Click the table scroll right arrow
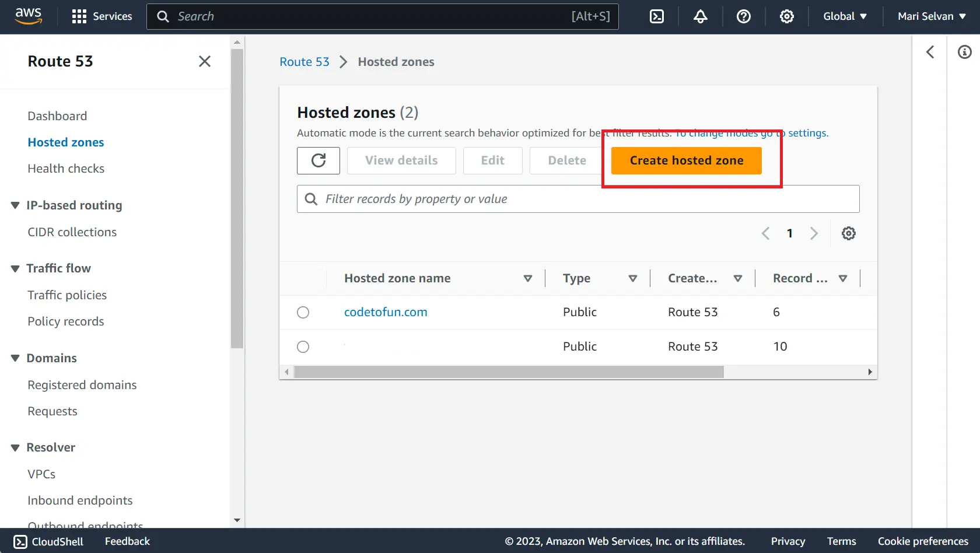The width and height of the screenshot is (980, 553). [x=870, y=372]
